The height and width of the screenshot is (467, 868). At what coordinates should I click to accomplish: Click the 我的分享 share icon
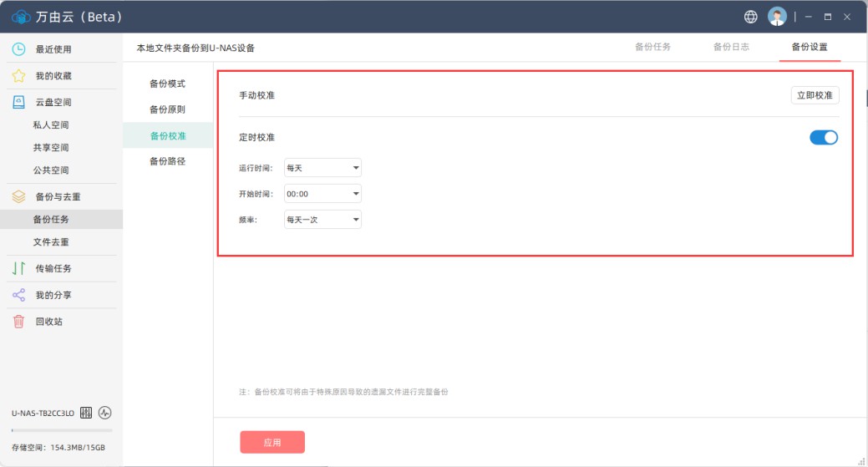18,295
